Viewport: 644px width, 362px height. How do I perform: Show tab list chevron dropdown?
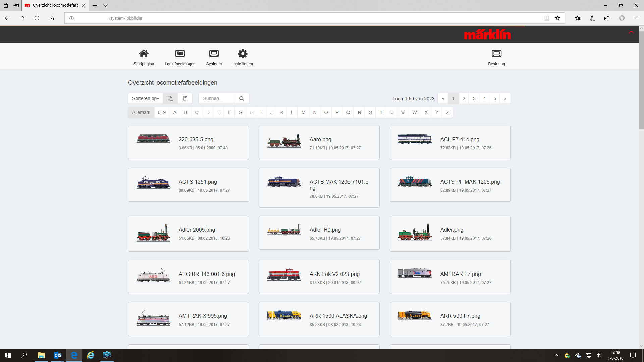tap(105, 5)
